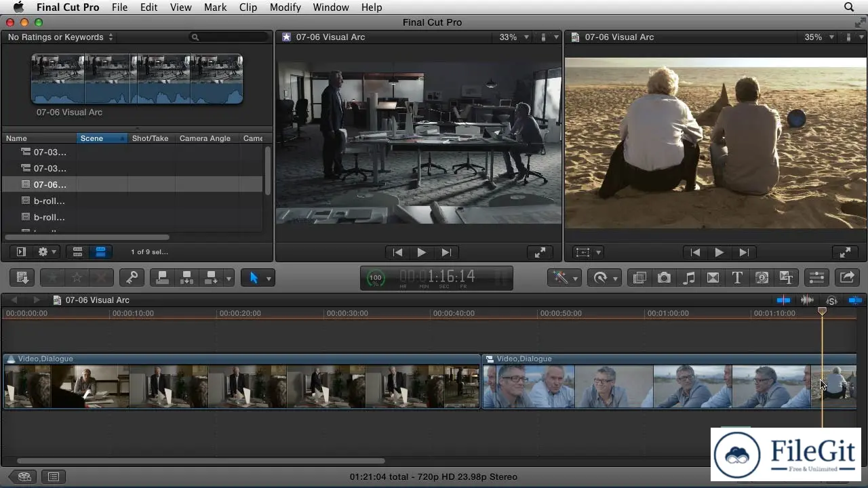Enter full screen from the main viewer

coord(845,252)
